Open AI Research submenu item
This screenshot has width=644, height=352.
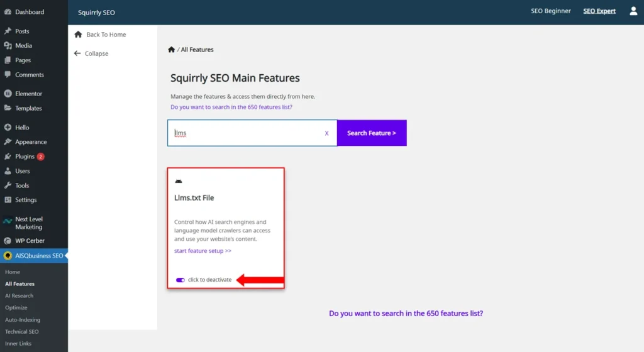tap(19, 295)
